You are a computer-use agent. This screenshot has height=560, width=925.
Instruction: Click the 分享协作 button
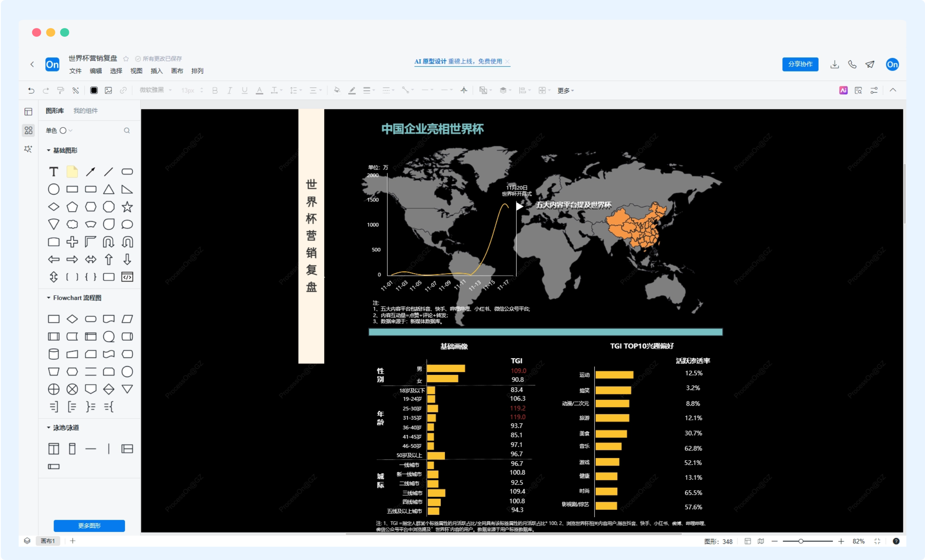(x=800, y=64)
